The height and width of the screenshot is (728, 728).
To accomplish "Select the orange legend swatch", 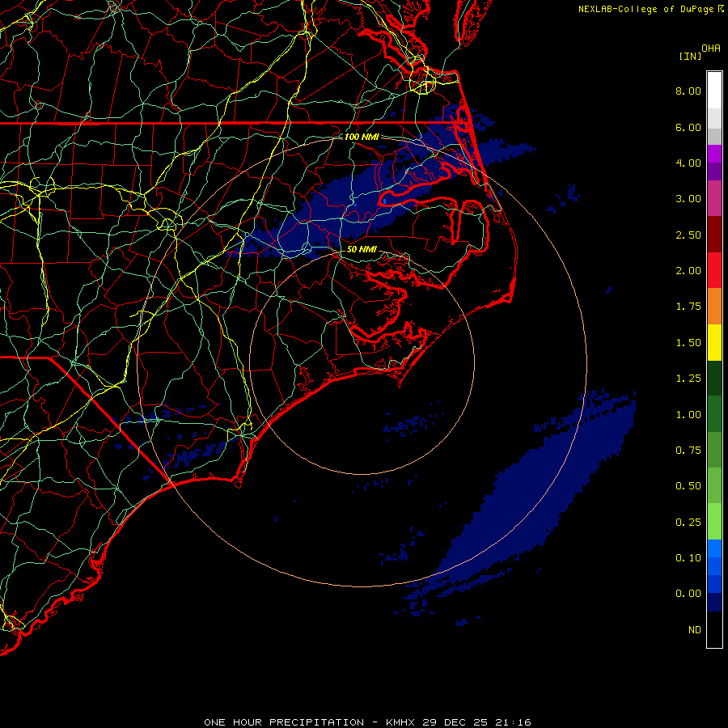I will pyautogui.click(x=714, y=307).
